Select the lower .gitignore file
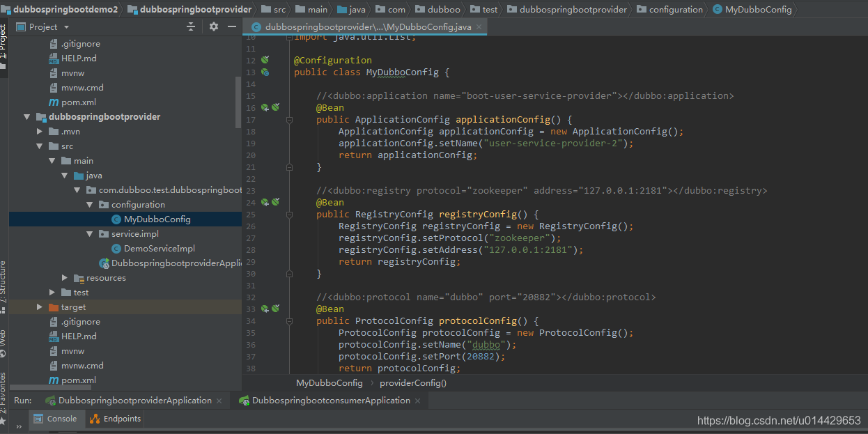The image size is (868, 434). point(80,322)
